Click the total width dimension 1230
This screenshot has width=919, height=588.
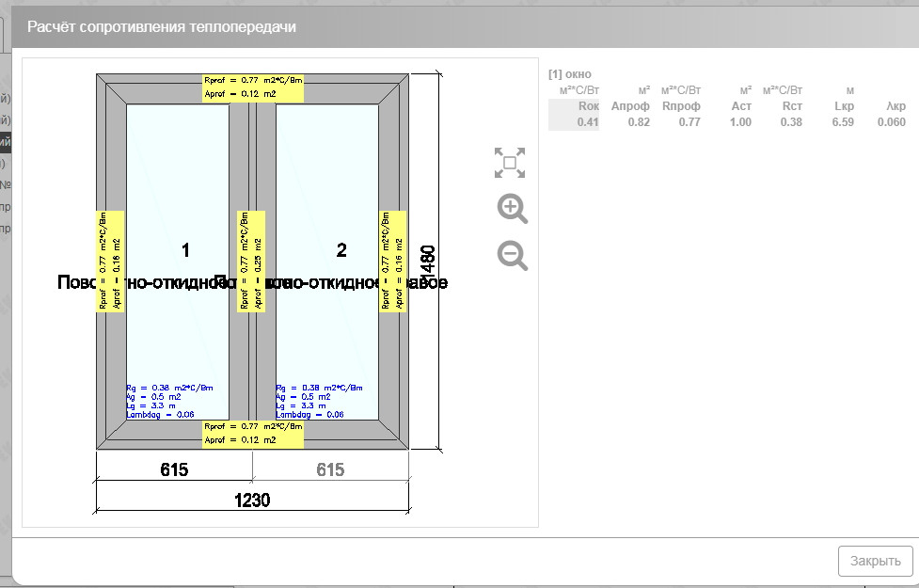pyautogui.click(x=252, y=500)
